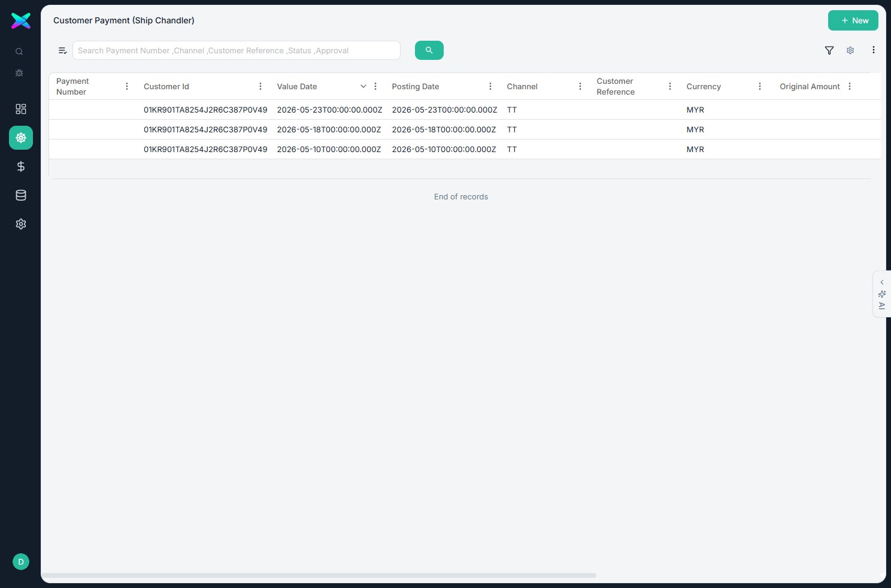Open the dollar sign finance icon
Screen dimensions: 891x588
(21, 166)
